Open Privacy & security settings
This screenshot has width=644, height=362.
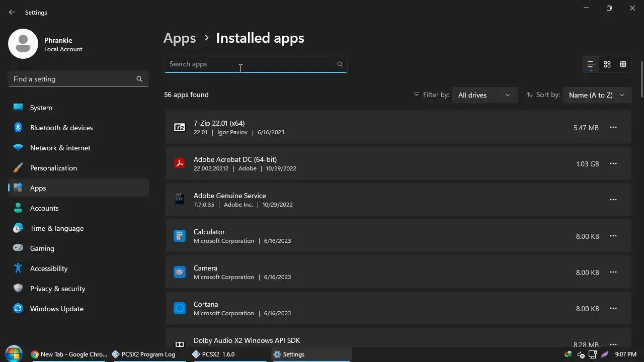coord(57,289)
